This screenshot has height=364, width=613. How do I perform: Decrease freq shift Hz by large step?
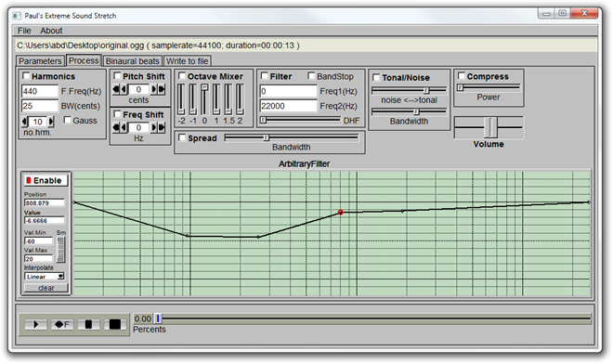(x=116, y=127)
